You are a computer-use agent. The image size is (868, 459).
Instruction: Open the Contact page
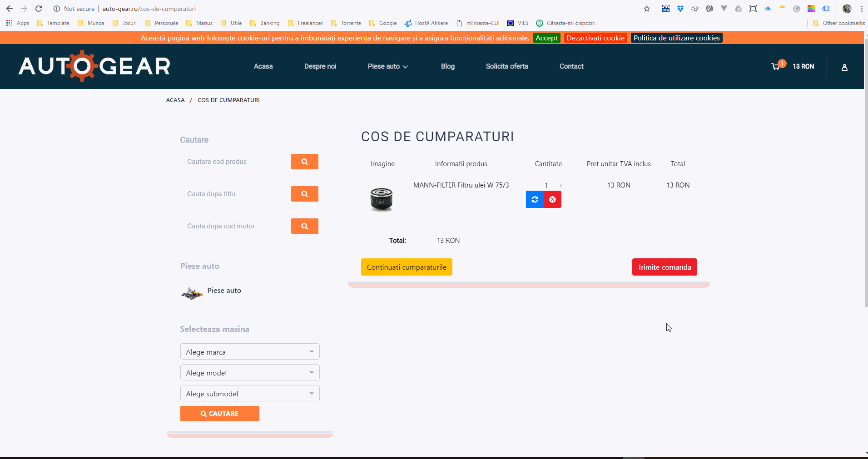571,66
